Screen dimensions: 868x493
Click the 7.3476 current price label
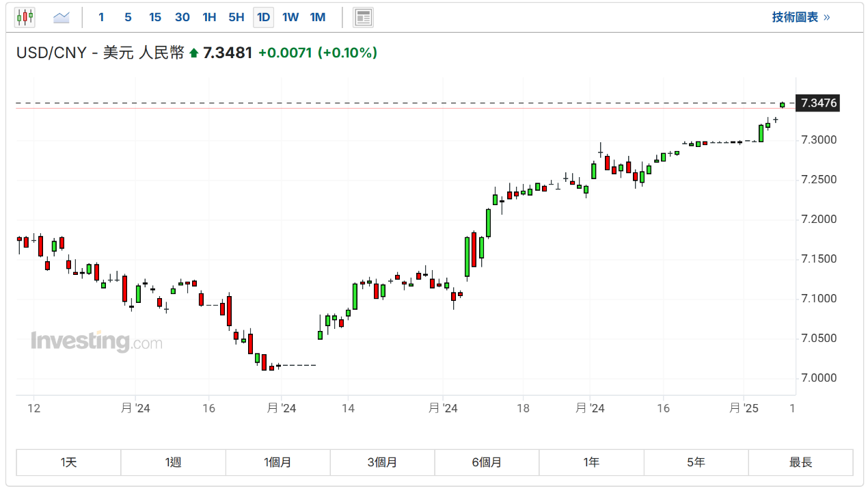[818, 103]
